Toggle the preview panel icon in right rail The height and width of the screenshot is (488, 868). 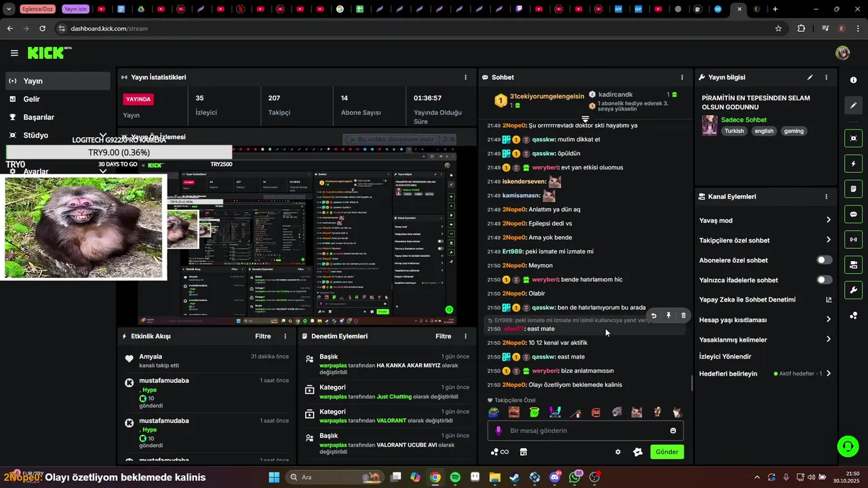[853, 138]
